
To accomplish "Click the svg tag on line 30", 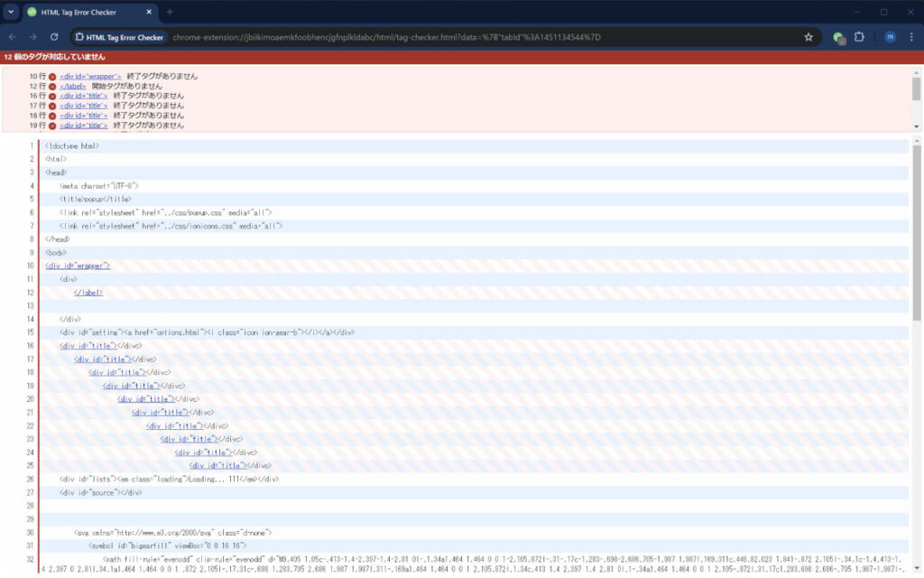I will click(x=172, y=533).
